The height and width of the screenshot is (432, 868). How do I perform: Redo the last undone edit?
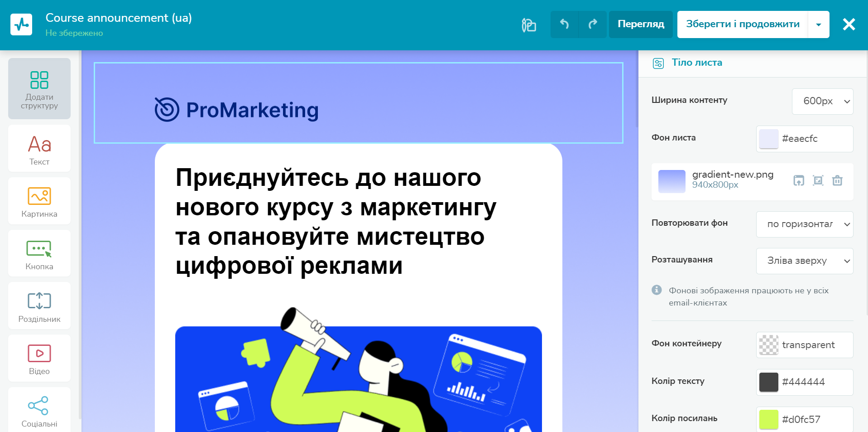click(x=593, y=24)
